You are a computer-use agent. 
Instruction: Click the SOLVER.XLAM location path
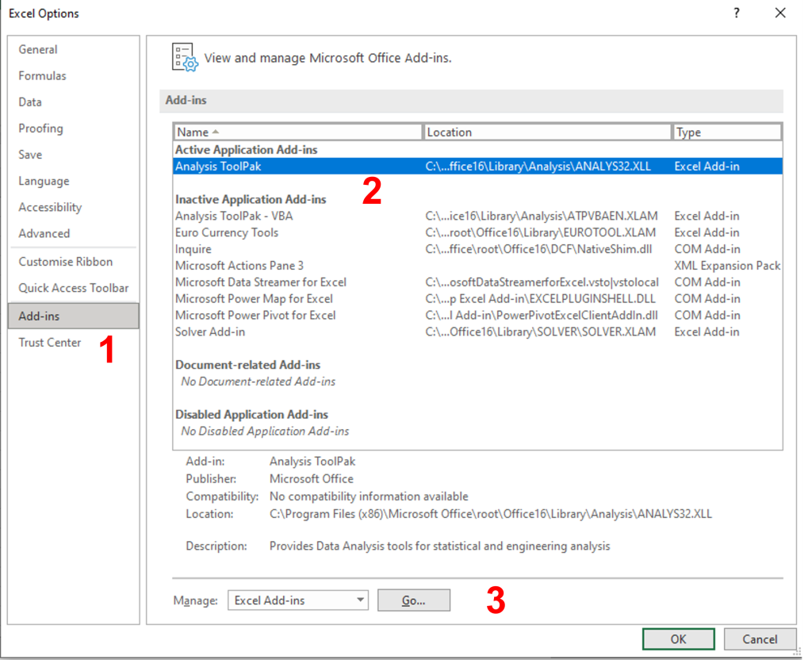541,332
